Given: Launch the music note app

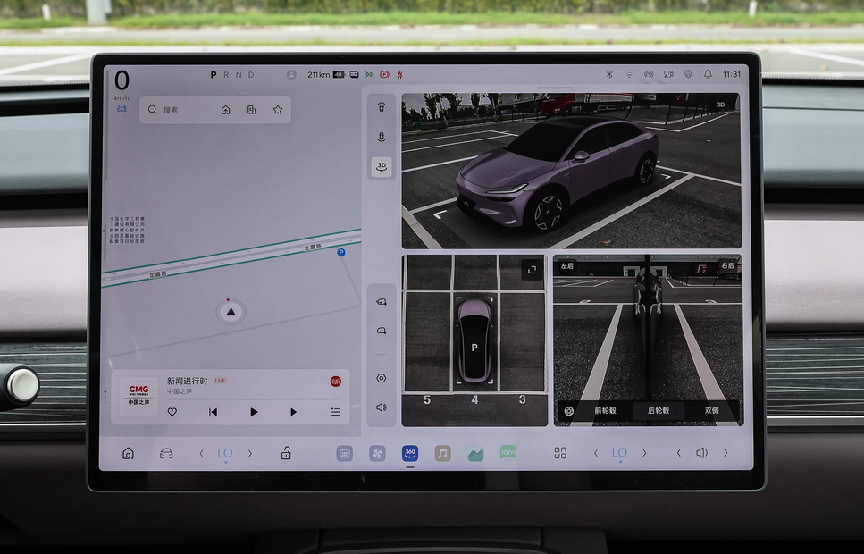Looking at the screenshot, I should tap(442, 453).
